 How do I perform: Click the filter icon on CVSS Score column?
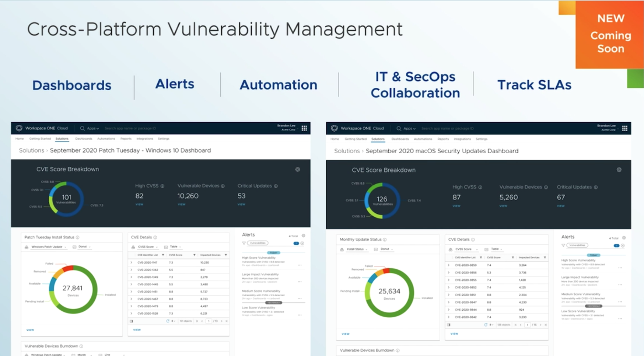[194, 255]
